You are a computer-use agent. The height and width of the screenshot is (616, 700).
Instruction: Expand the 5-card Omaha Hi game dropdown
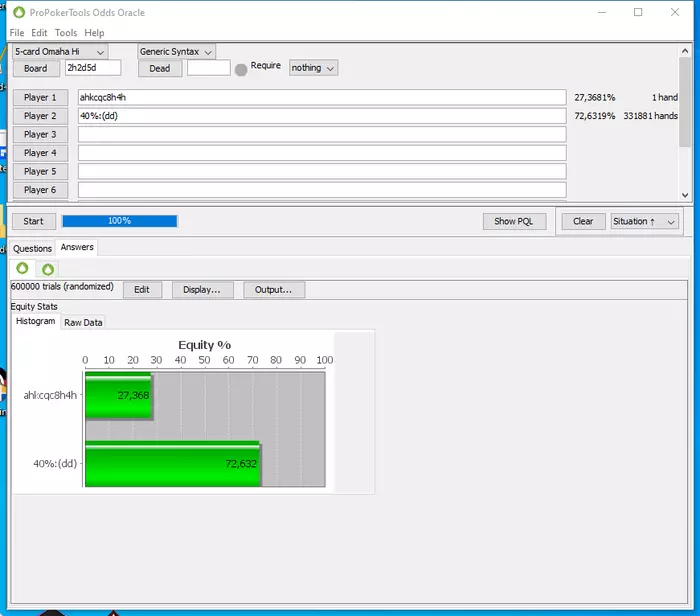60,52
